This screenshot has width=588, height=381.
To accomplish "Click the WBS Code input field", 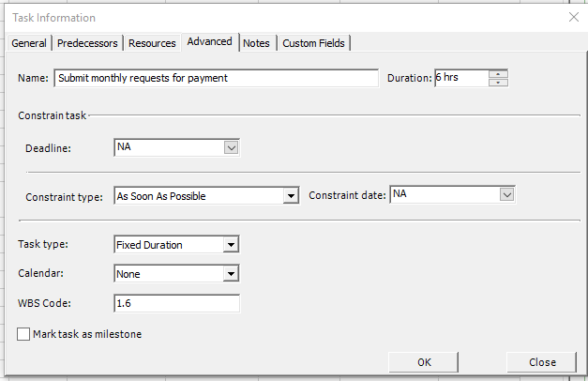I will [176, 303].
